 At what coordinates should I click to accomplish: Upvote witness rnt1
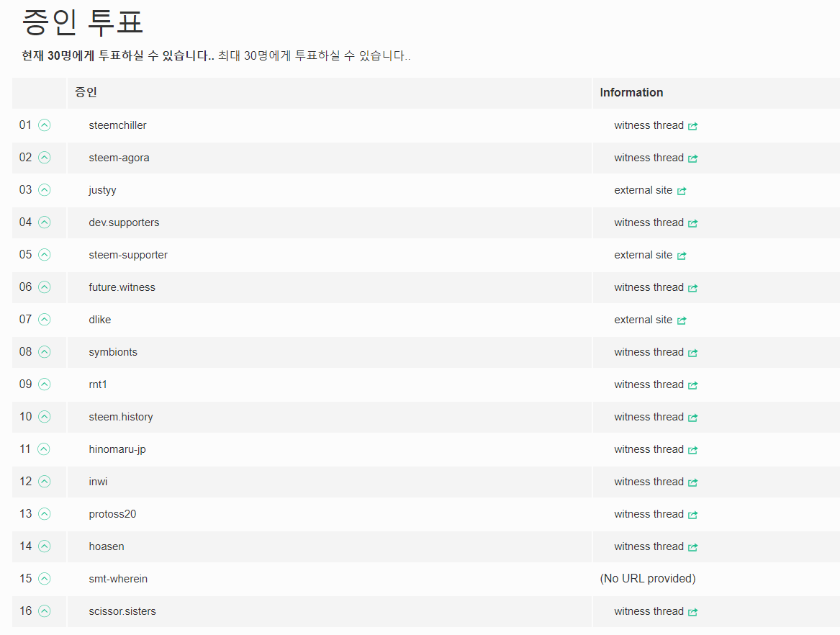click(x=45, y=384)
